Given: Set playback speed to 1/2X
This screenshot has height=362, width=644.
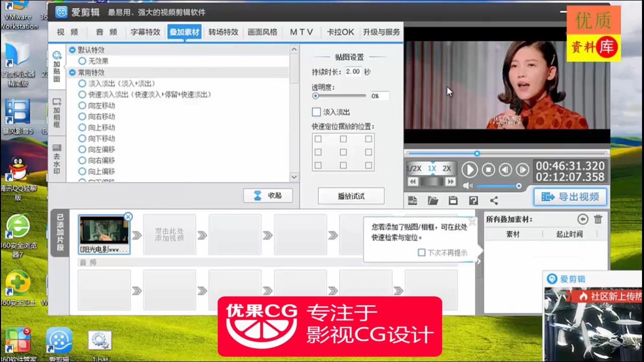Looking at the screenshot, I should (x=414, y=168).
